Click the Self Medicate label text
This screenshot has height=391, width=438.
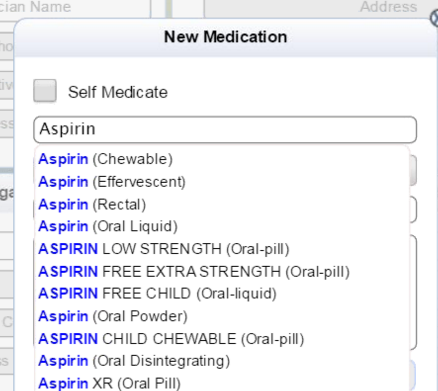(x=118, y=92)
